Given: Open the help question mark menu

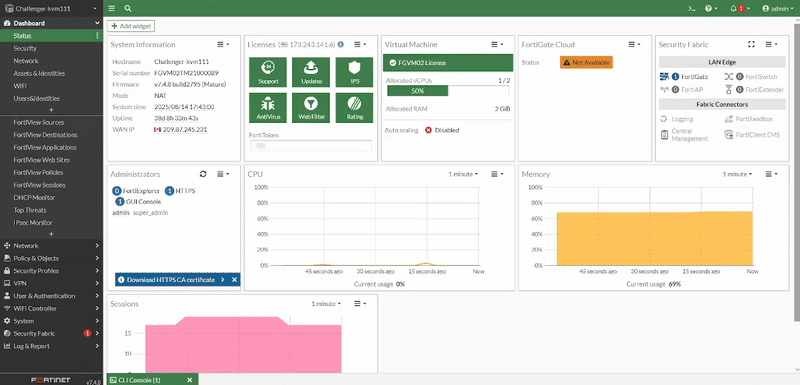Looking at the screenshot, I should coord(711,9).
